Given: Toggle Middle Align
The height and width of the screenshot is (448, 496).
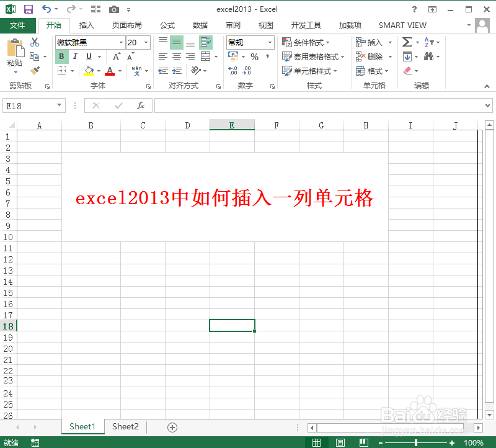Looking at the screenshot, I should (177, 42).
